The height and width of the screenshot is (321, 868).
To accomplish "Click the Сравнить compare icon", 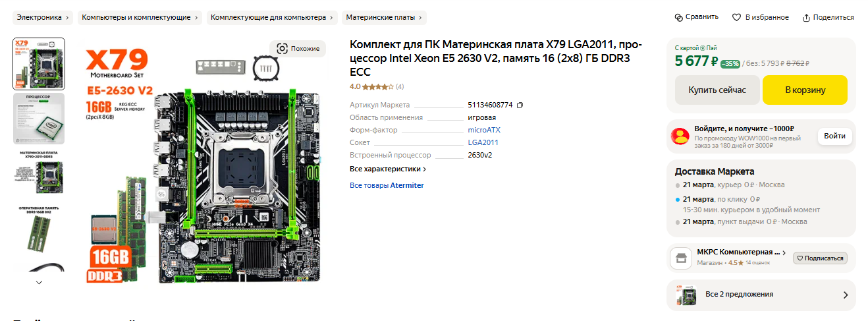I will pyautogui.click(x=679, y=17).
